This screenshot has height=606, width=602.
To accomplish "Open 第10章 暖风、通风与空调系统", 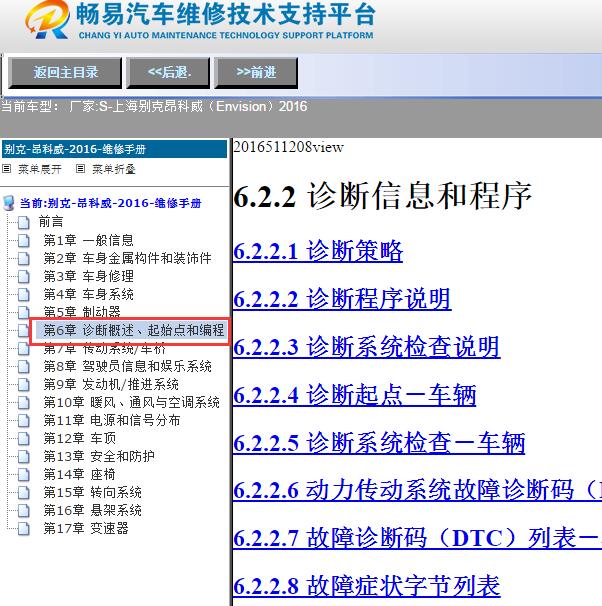I will (131, 402).
